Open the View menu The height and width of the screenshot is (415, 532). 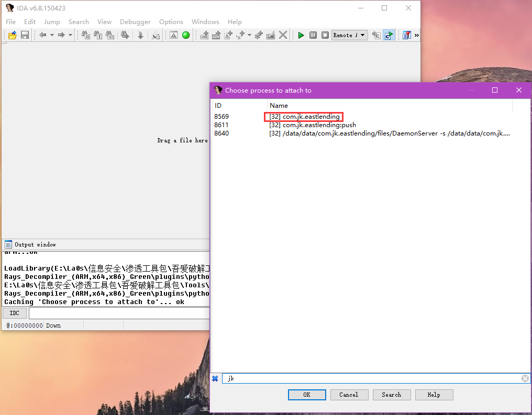(105, 21)
